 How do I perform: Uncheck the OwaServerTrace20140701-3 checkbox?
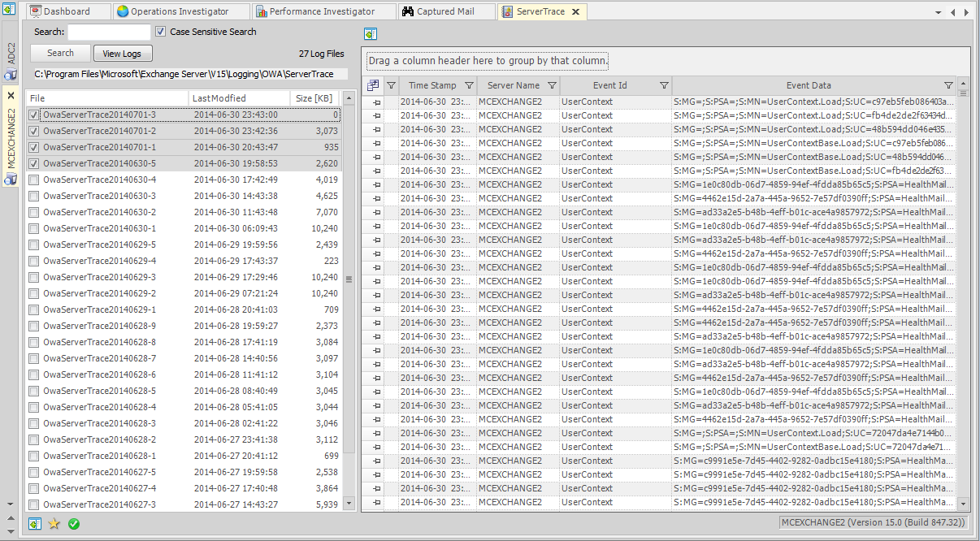tap(33, 115)
